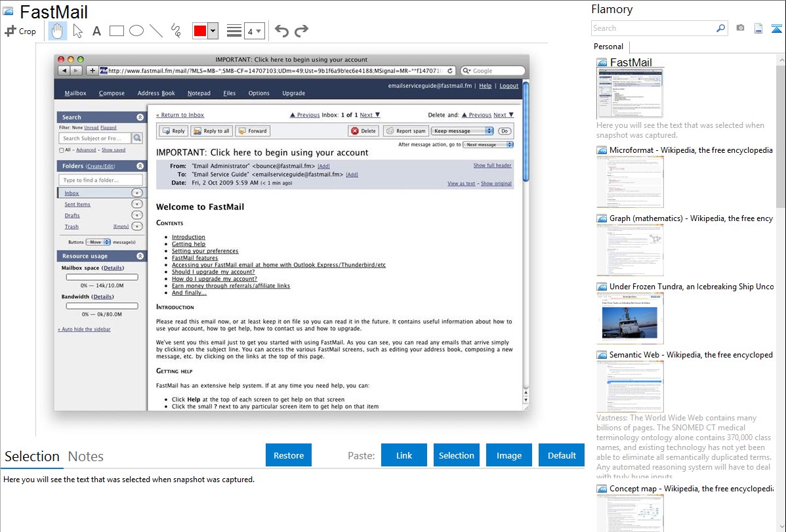Viewport: 786px width, 532px height.
Task: Select the text annotation tool
Action: (96, 31)
